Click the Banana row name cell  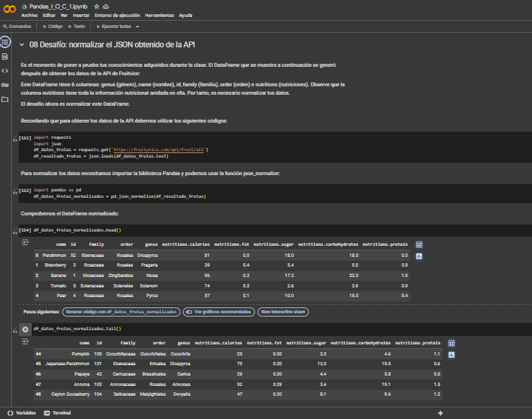(x=58, y=276)
